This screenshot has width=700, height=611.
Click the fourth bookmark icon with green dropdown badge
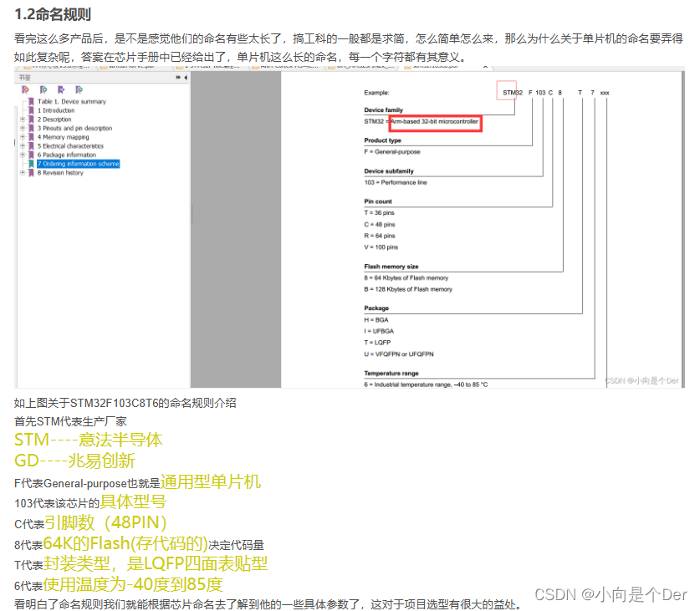[x=79, y=90]
